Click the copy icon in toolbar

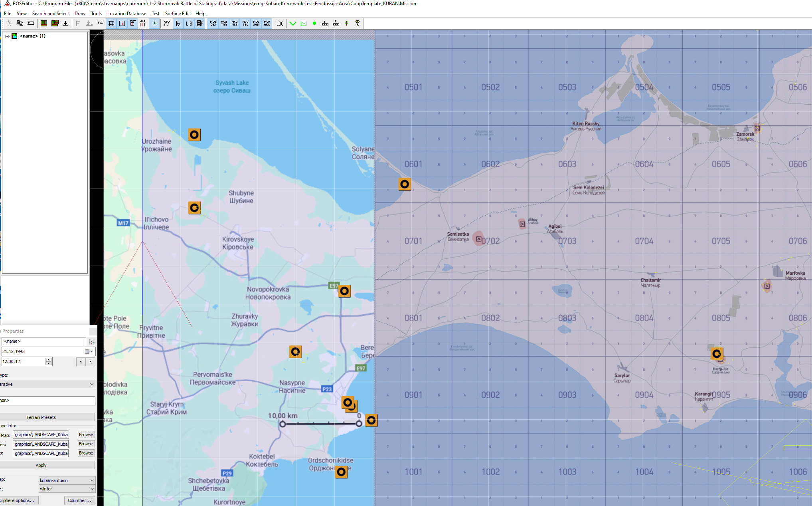click(20, 24)
